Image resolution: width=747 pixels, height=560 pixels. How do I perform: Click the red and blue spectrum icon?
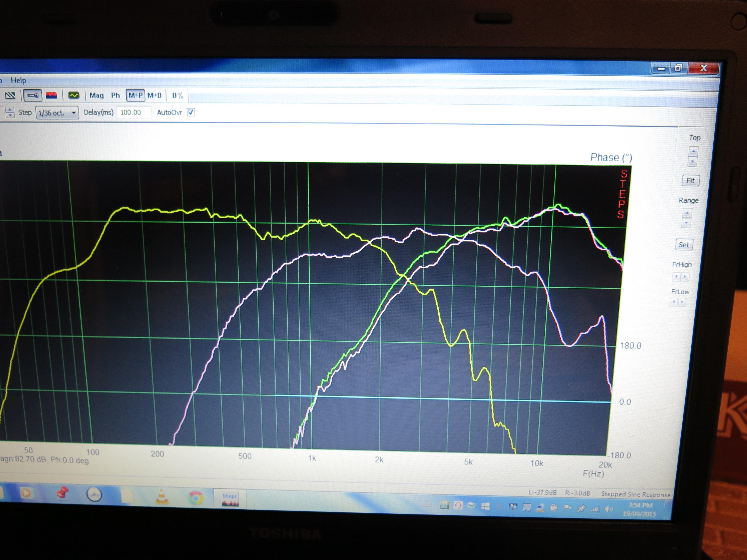pos(51,96)
